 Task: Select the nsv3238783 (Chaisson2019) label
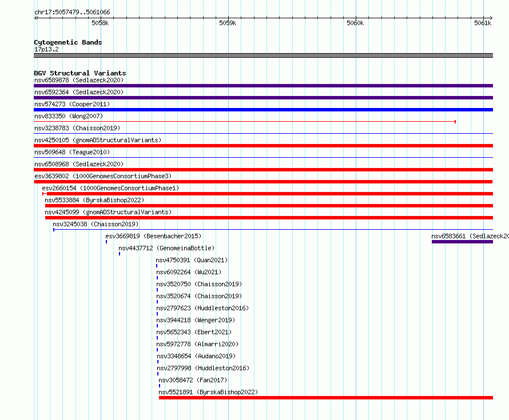click(77, 128)
